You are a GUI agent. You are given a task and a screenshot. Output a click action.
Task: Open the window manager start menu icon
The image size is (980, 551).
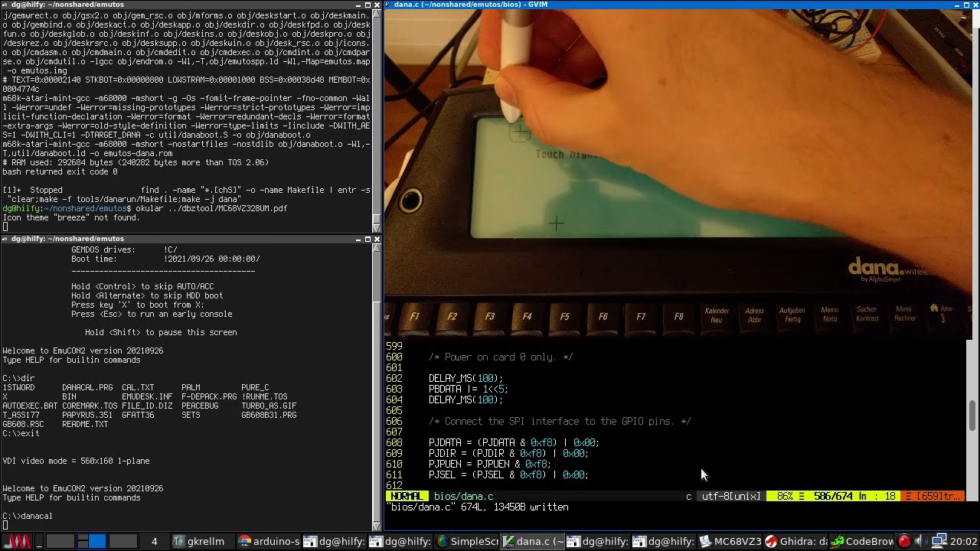pyautogui.click(x=16, y=541)
